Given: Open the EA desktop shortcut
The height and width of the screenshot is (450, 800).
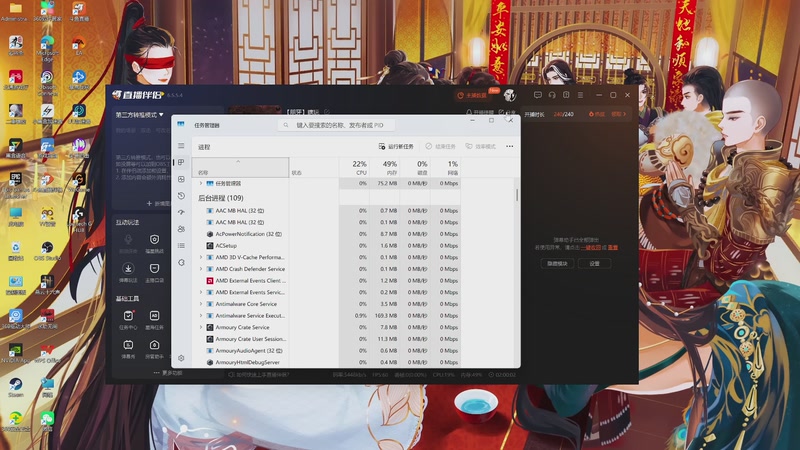Looking at the screenshot, I should pos(79,46).
